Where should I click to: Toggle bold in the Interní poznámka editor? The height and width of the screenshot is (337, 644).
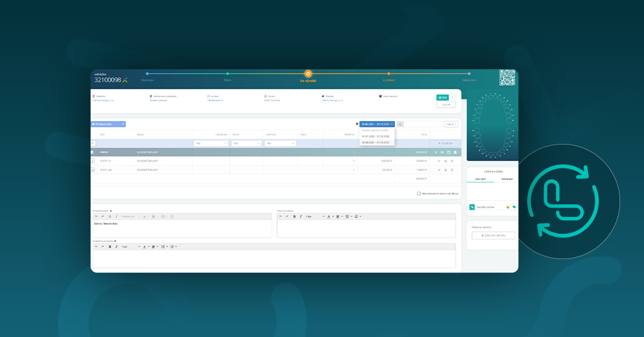pyautogui.click(x=294, y=216)
